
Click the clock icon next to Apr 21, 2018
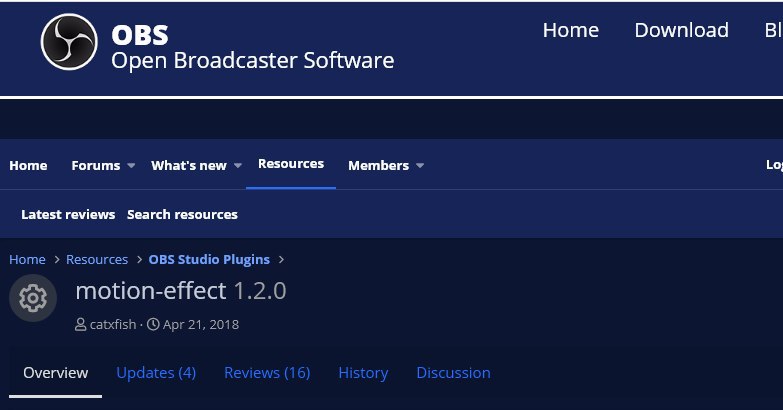153,325
